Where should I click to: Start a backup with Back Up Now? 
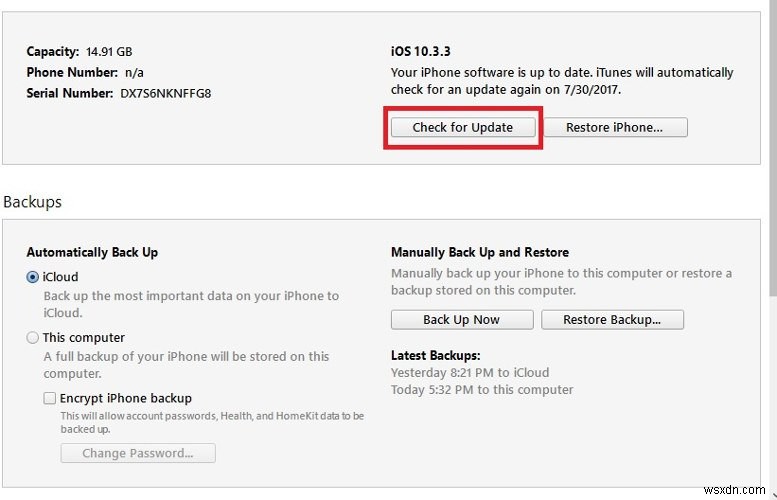[460, 320]
